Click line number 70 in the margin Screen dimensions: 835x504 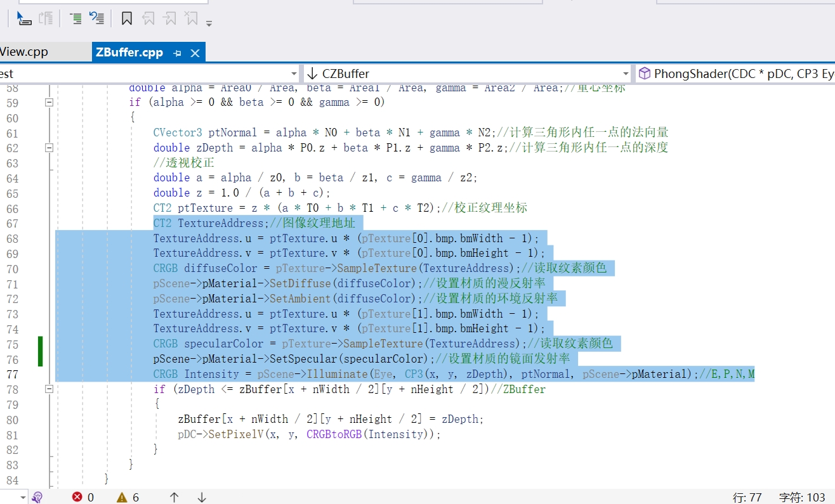click(x=13, y=269)
